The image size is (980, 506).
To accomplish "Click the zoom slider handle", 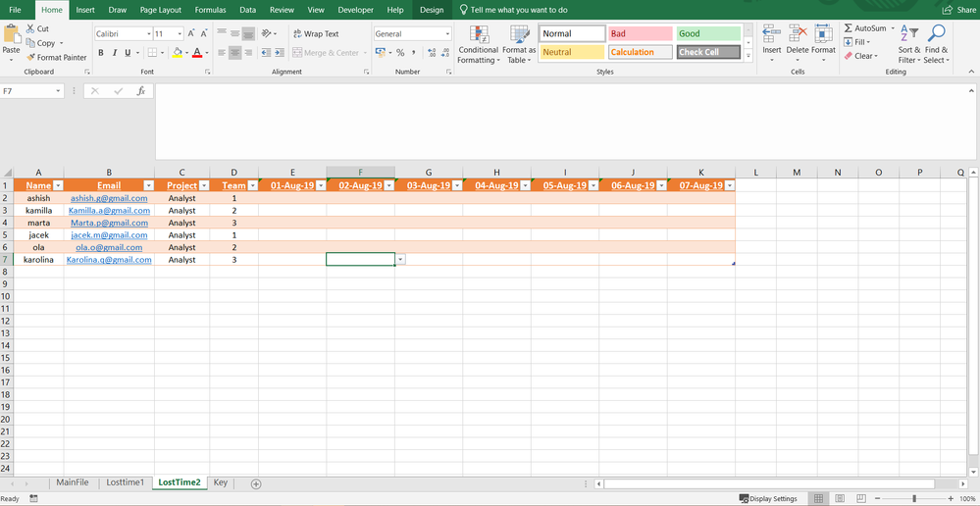I will (x=914, y=498).
